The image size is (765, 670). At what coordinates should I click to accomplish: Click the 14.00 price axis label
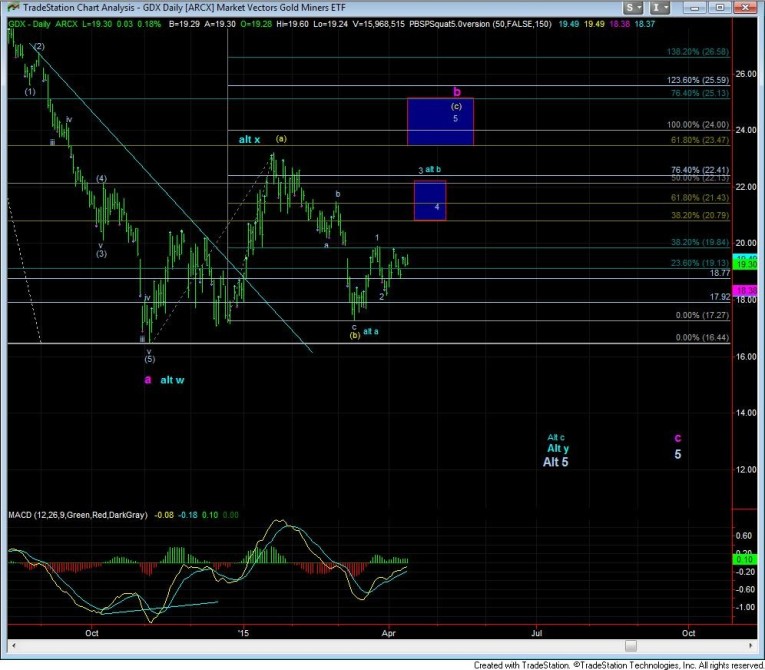(746, 413)
